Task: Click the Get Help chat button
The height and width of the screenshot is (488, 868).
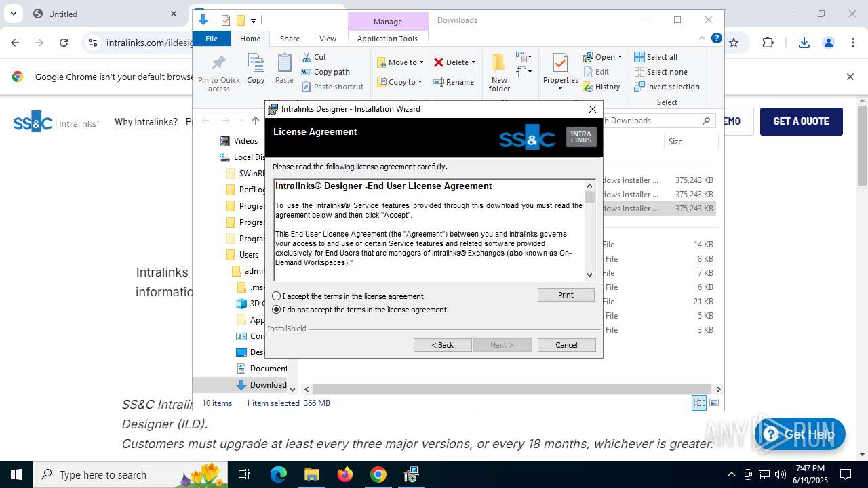Action: tap(800, 434)
